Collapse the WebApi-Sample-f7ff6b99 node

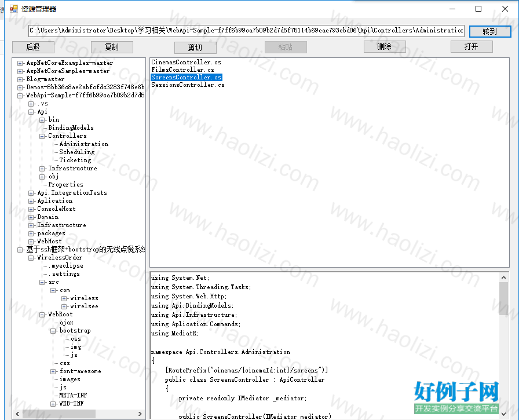[20, 96]
